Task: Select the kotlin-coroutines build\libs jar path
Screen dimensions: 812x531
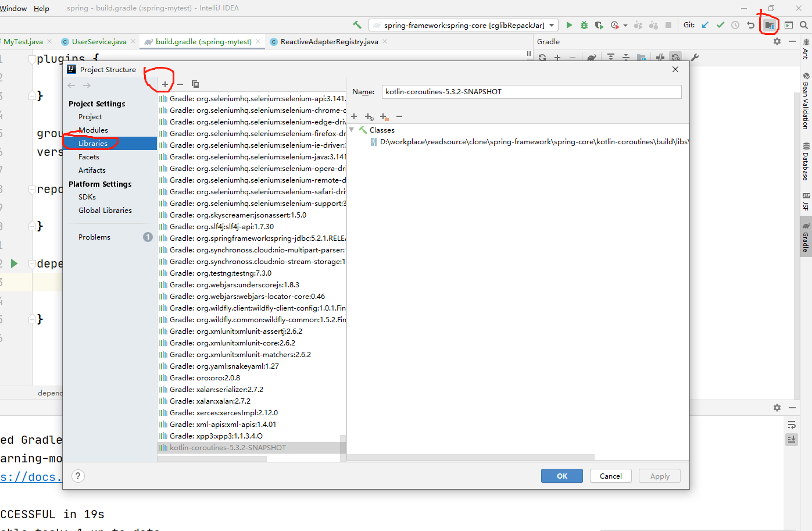Action: (529, 142)
